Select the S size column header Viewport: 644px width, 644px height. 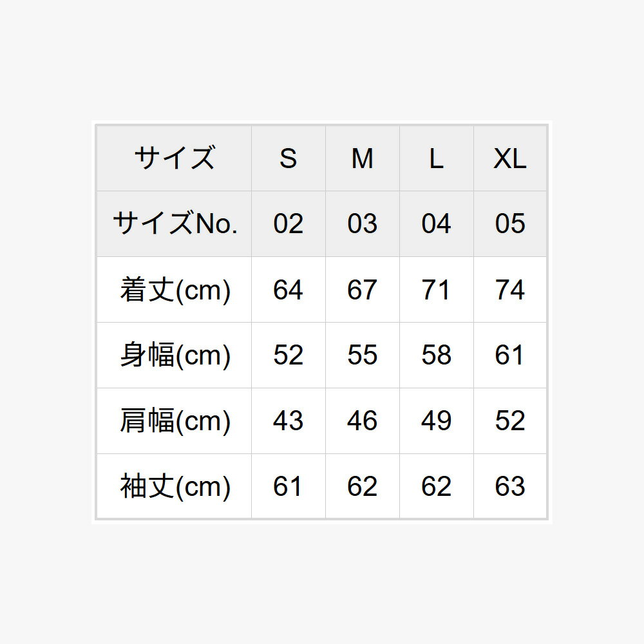[288, 158]
